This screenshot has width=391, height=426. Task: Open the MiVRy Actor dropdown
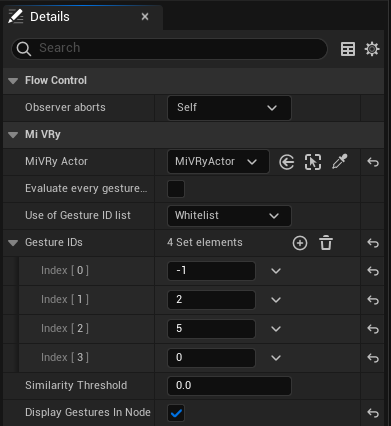pyautogui.click(x=218, y=162)
